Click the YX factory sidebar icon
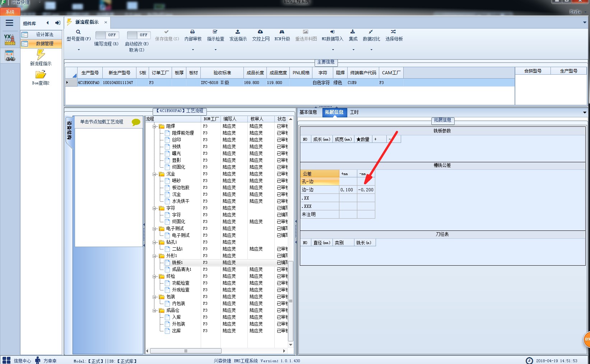 click(10, 39)
